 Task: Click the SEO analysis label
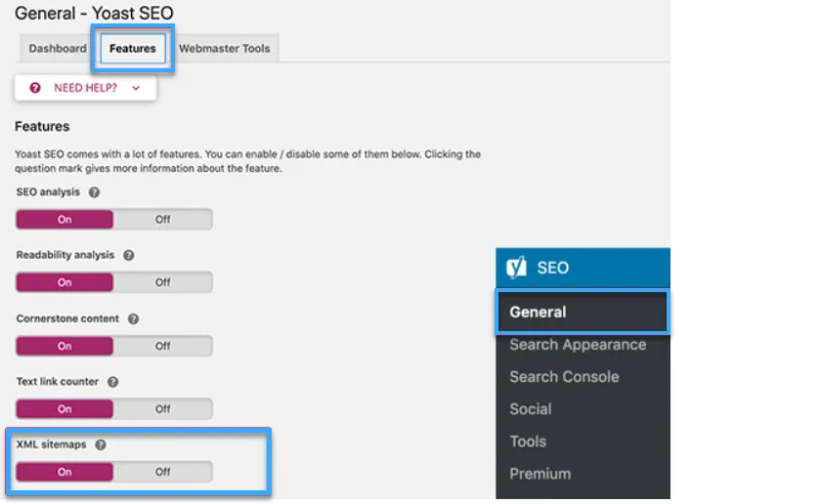pos(48,192)
